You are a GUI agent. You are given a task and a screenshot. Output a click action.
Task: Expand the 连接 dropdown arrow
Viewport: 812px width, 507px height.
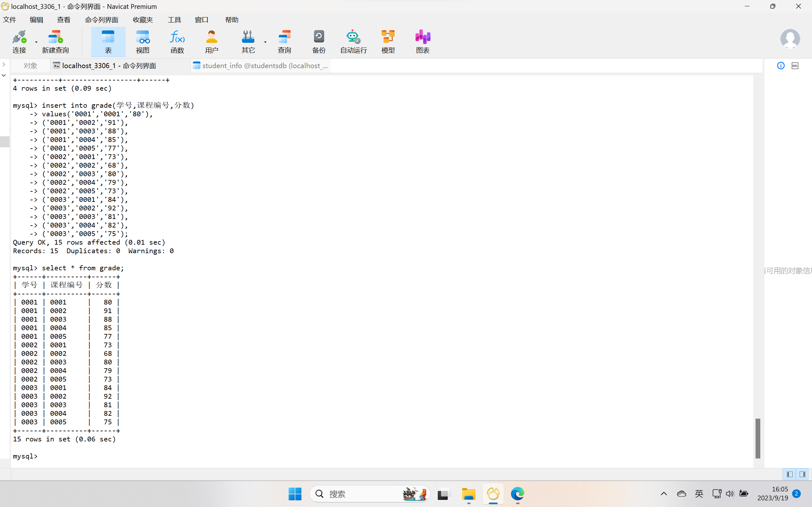coord(36,42)
